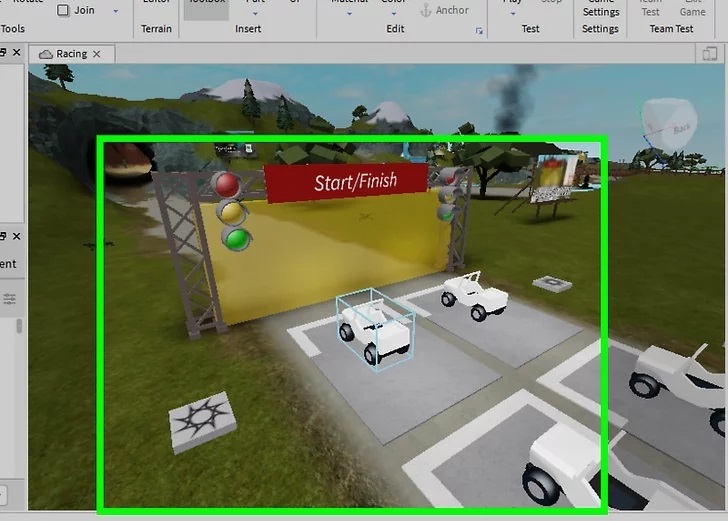
Task: Close the lower left panel
Action: pyautogui.click(x=17, y=236)
